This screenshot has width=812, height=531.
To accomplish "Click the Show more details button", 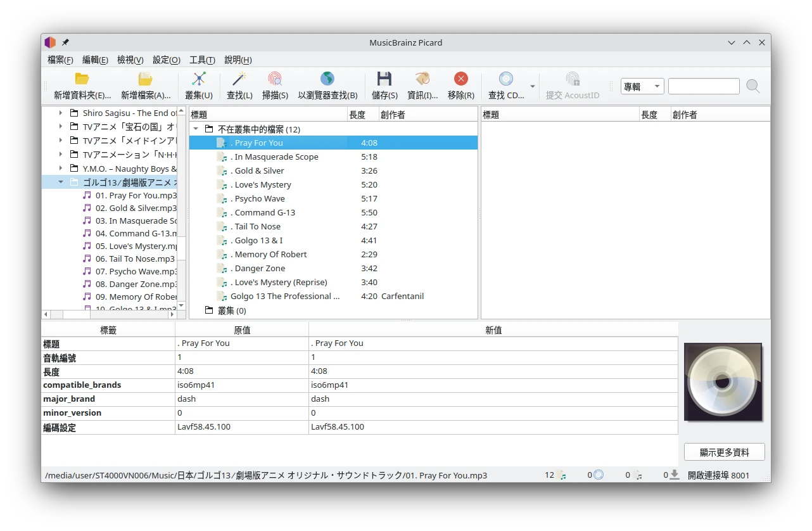I will pos(724,452).
